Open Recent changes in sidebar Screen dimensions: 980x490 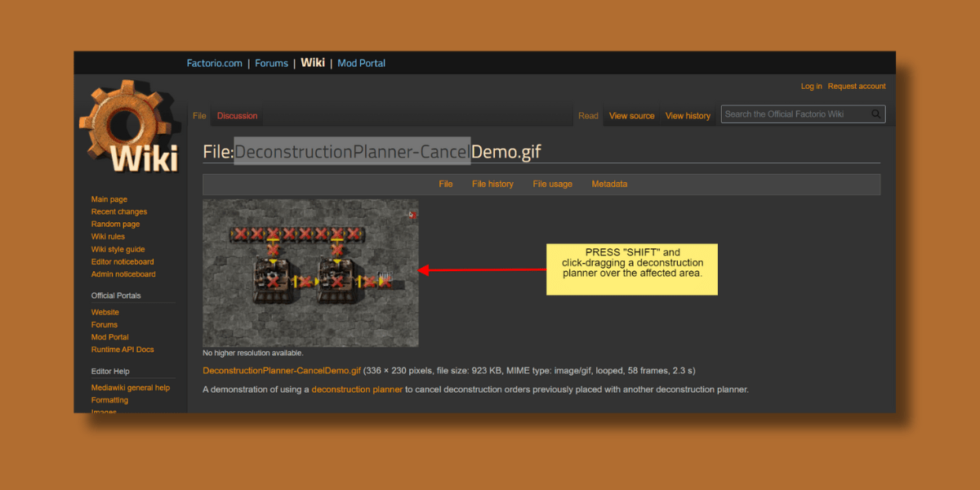click(119, 212)
